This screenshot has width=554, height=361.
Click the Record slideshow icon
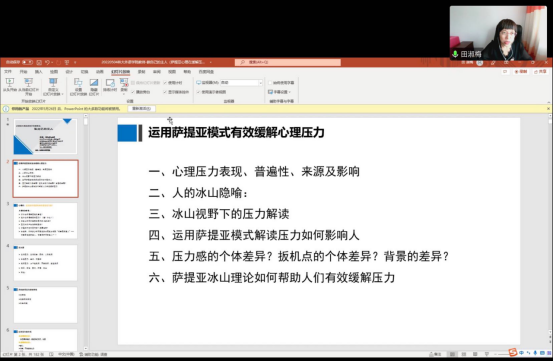pos(124,87)
